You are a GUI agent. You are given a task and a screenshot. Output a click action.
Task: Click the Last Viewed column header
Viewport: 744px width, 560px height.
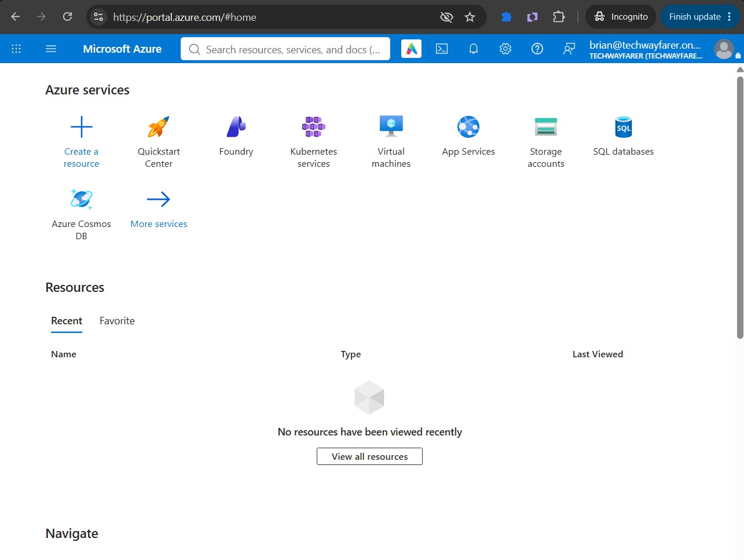coord(598,354)
